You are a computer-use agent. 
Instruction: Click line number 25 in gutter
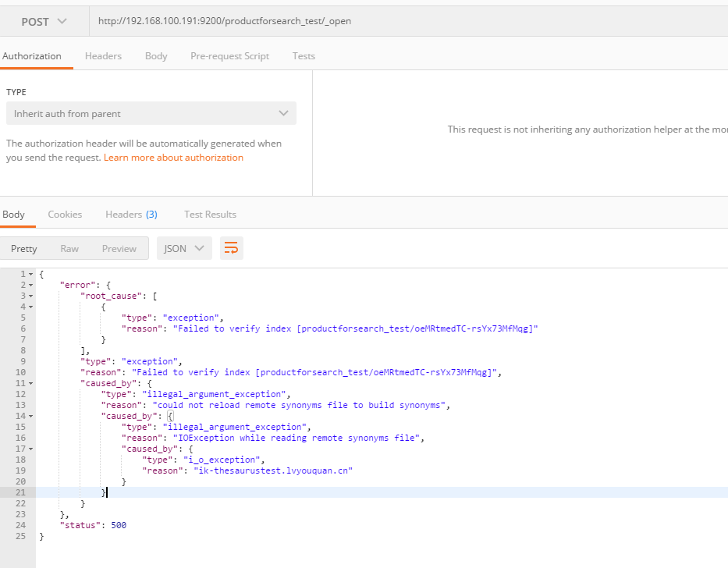coord(20,537)
